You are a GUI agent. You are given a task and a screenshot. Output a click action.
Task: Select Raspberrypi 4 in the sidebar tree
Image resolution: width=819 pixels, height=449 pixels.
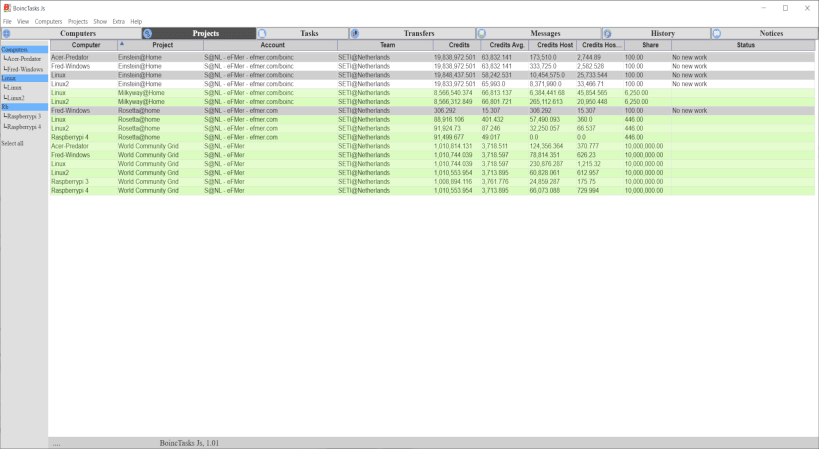click(x=24, y=127)
